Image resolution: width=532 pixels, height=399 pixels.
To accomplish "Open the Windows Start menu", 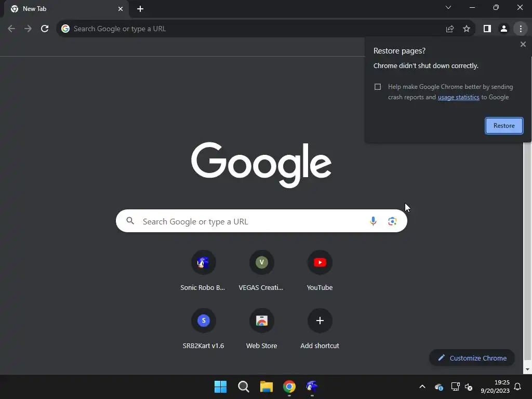I will (220, 387).
